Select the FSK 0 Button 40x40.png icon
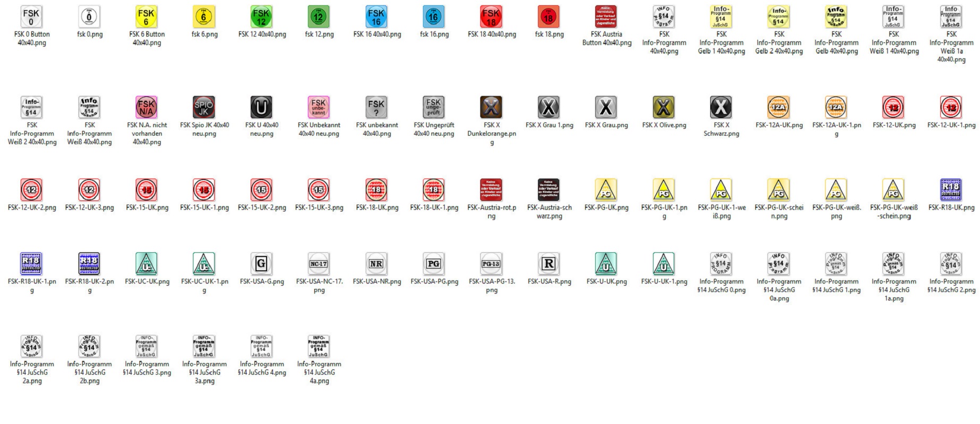This screenshot has height=424, width=980. 32,17
